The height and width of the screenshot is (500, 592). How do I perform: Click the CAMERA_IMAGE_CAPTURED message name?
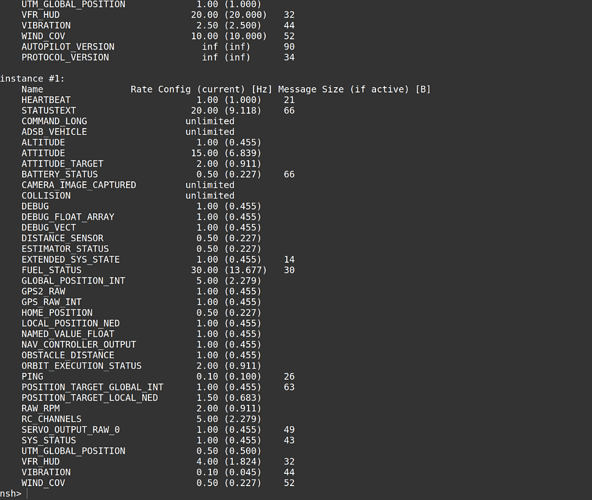pyautogui.click(x=79, y=185)
